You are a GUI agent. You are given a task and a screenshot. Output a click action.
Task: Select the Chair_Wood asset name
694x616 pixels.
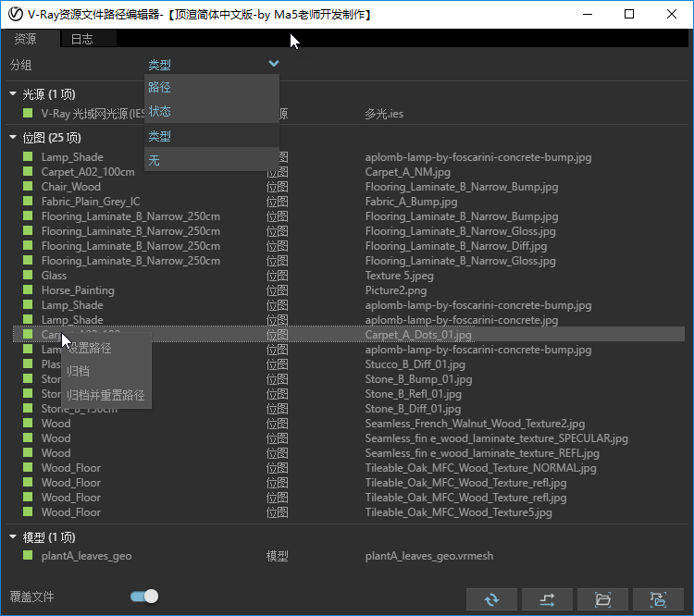71,186
